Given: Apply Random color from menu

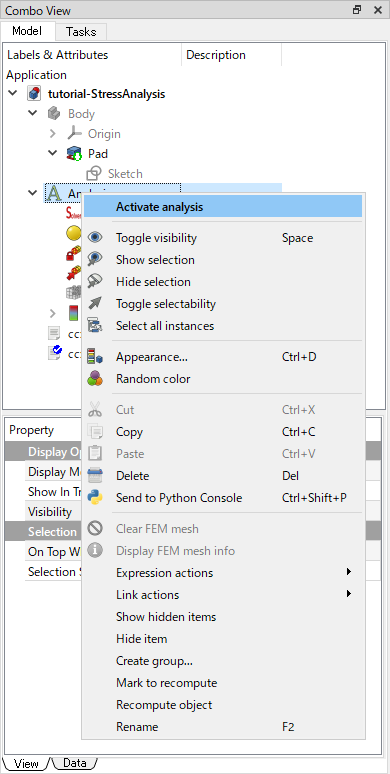Looking at the screenshot, I should coord(223,379).
